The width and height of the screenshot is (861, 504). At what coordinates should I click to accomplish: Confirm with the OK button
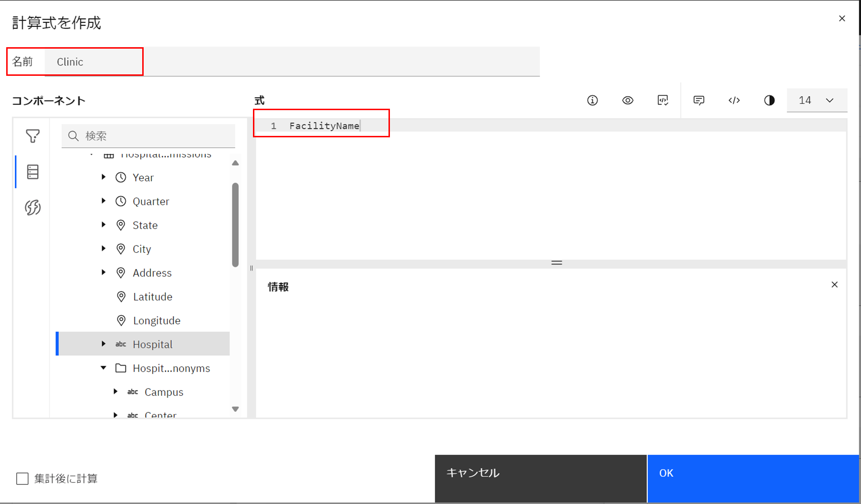(x=753, y=478)
